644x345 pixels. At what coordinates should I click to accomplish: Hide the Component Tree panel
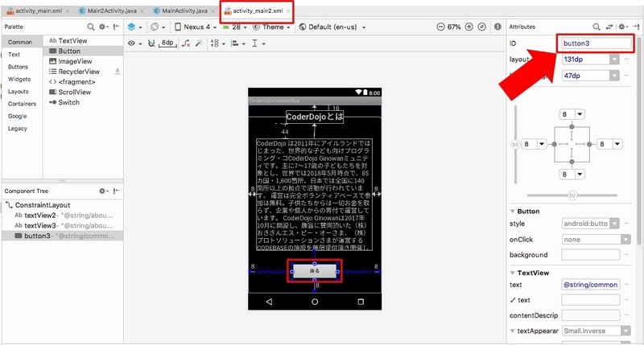(117, 191)
